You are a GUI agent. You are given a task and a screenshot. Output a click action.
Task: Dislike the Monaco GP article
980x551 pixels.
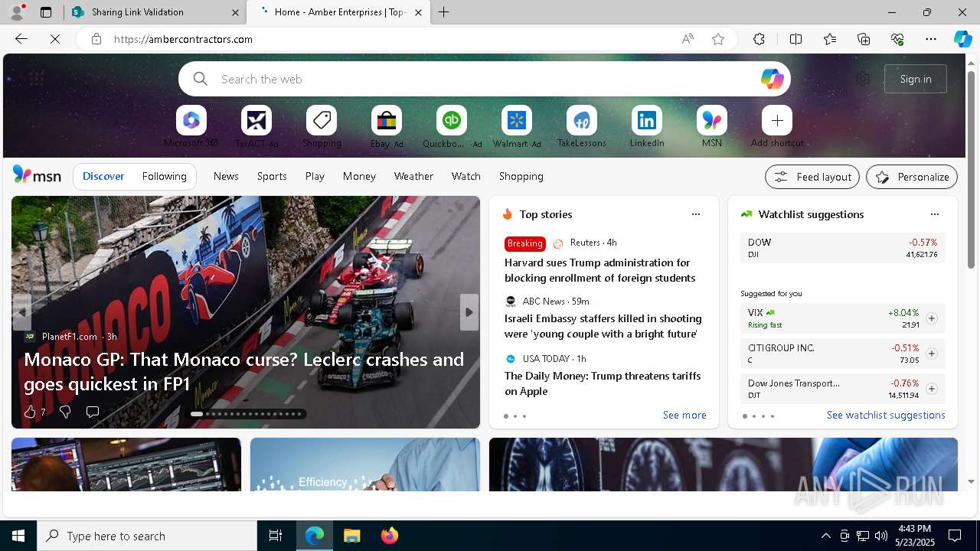pyautogui.click(x=65, y=412)
